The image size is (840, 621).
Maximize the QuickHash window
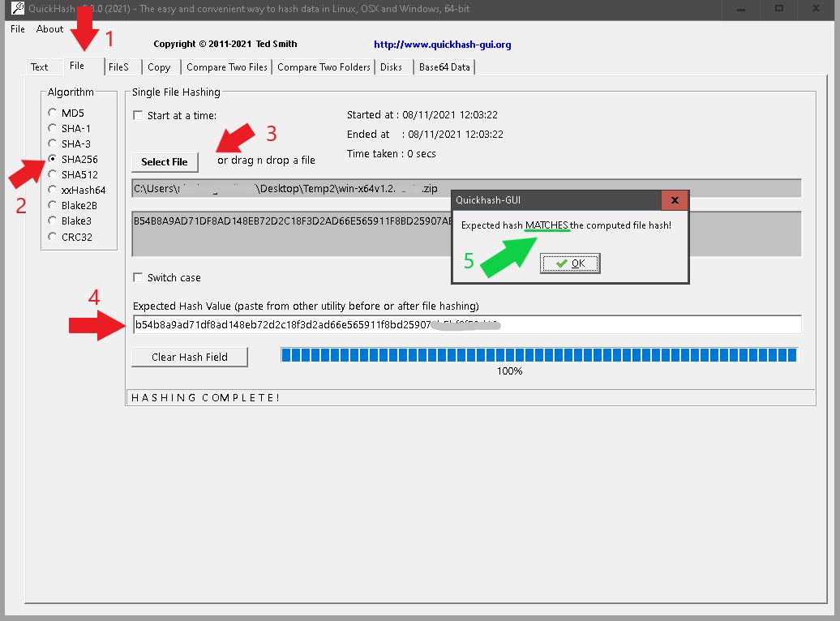[779, 9]
